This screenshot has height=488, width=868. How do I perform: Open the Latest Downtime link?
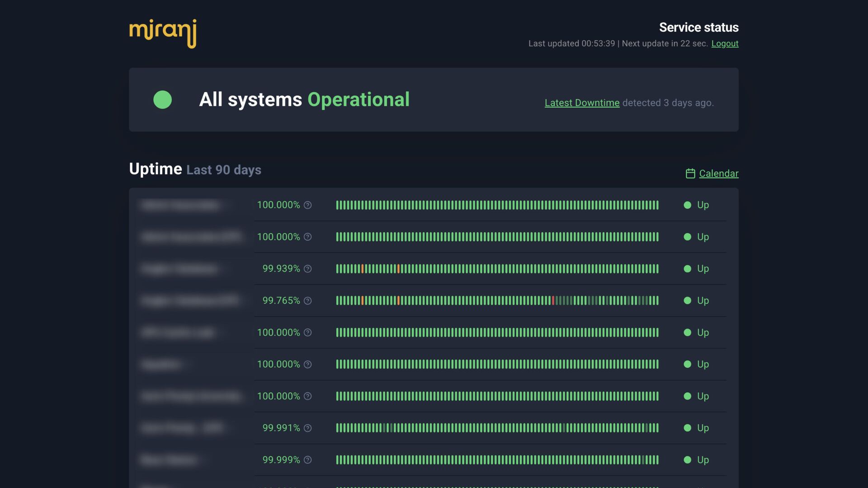(x=582, y=103)
